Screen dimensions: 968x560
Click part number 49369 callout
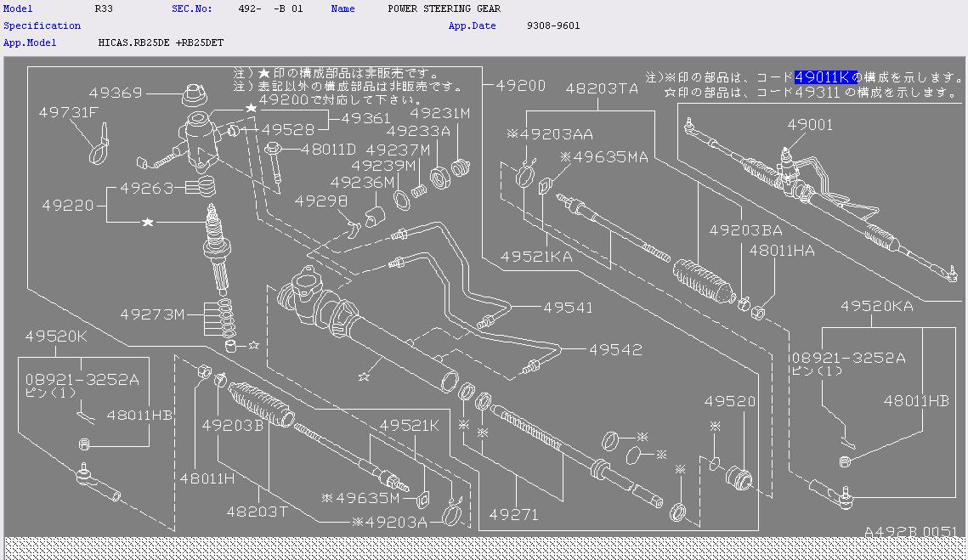[116, 93]
